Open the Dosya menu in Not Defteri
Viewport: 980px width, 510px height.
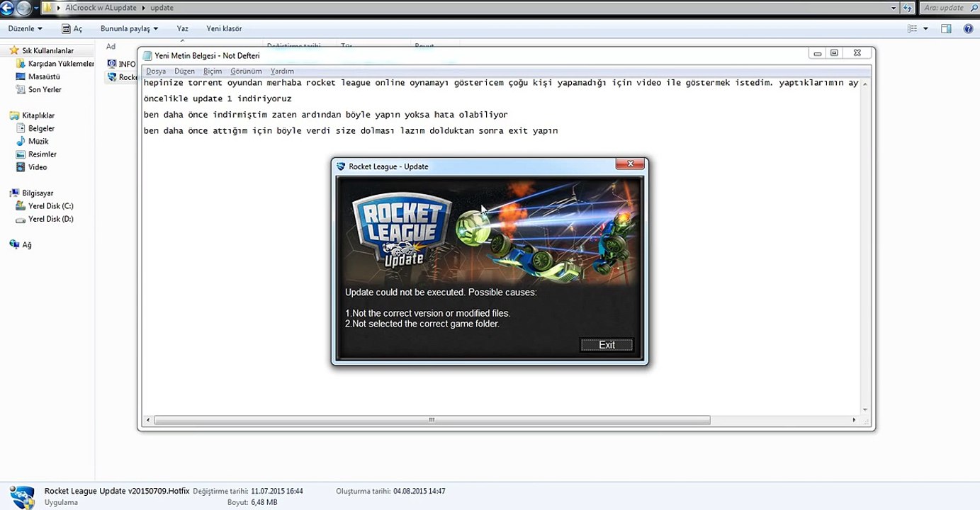(156, 71)
